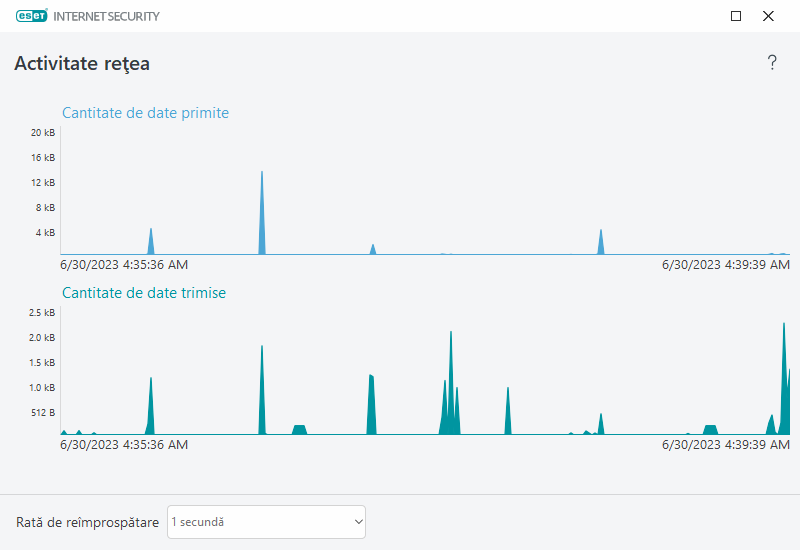Click the Rată de reîmprospătare label
Image resolution: width=800 pixels, height=550 pixels.
[x=87, y=522]
